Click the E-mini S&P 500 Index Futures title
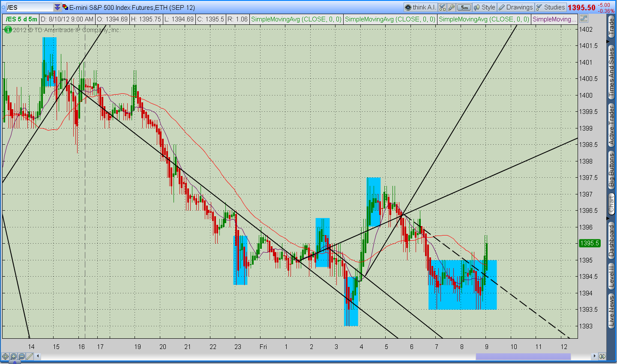 (132, 7)
